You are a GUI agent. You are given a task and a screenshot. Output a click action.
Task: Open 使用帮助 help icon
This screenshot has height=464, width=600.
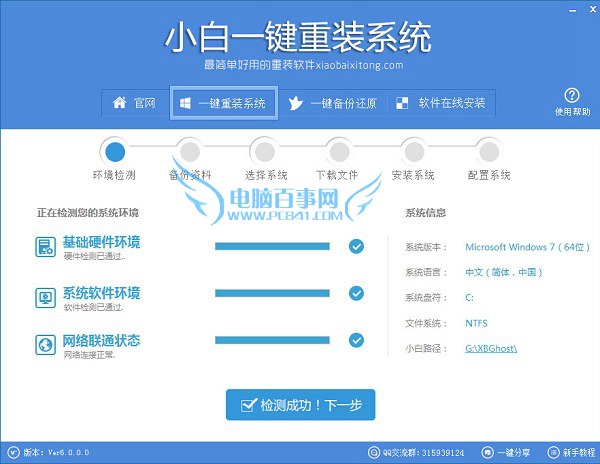[572, 102]
